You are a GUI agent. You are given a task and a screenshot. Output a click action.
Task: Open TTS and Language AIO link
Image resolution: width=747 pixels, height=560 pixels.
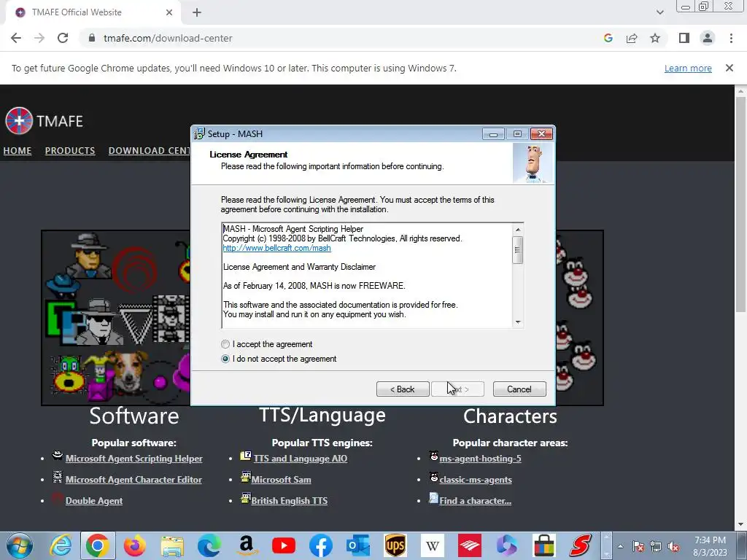point(300,459)
